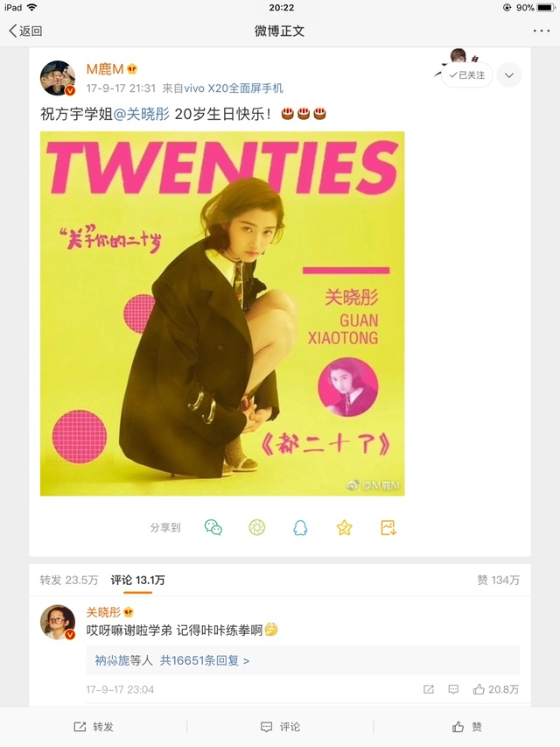Tap bottom 转发 repost button

[94, 727]
